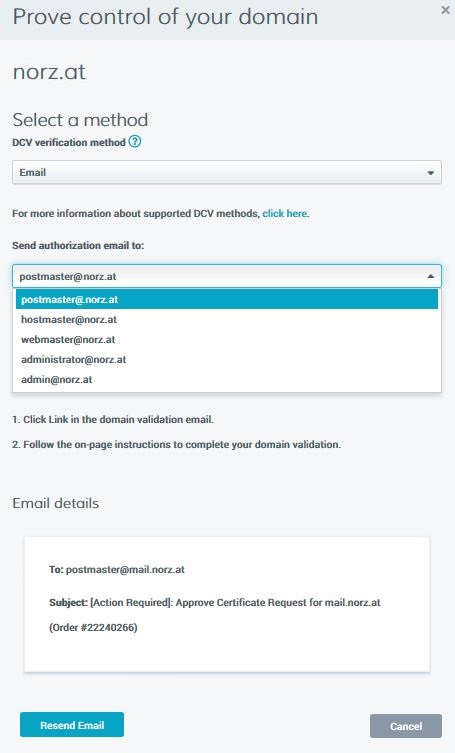The image size is (455, 753).
Task: Close the Prove control dialog
Action: (445, 10)
